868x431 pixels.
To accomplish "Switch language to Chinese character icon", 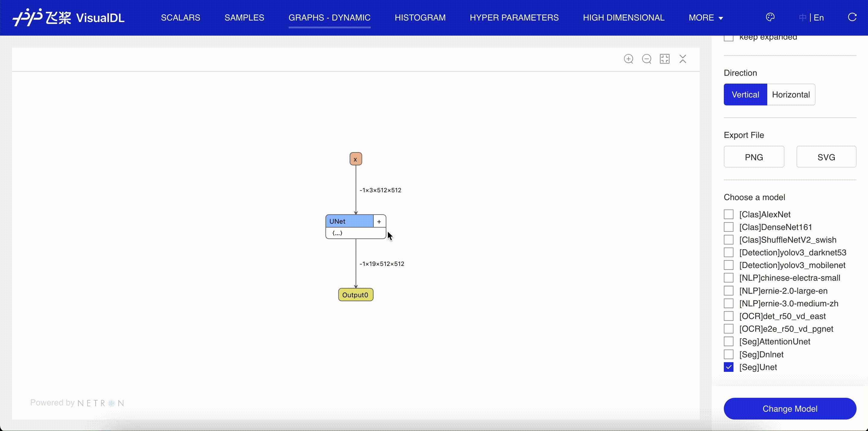I will pos(802,18).
